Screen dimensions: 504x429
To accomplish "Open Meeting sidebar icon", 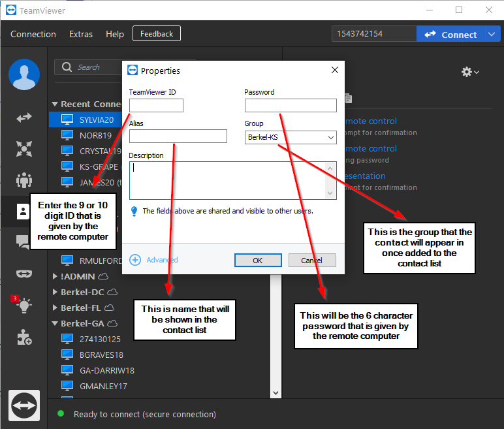I will (24, 180).
